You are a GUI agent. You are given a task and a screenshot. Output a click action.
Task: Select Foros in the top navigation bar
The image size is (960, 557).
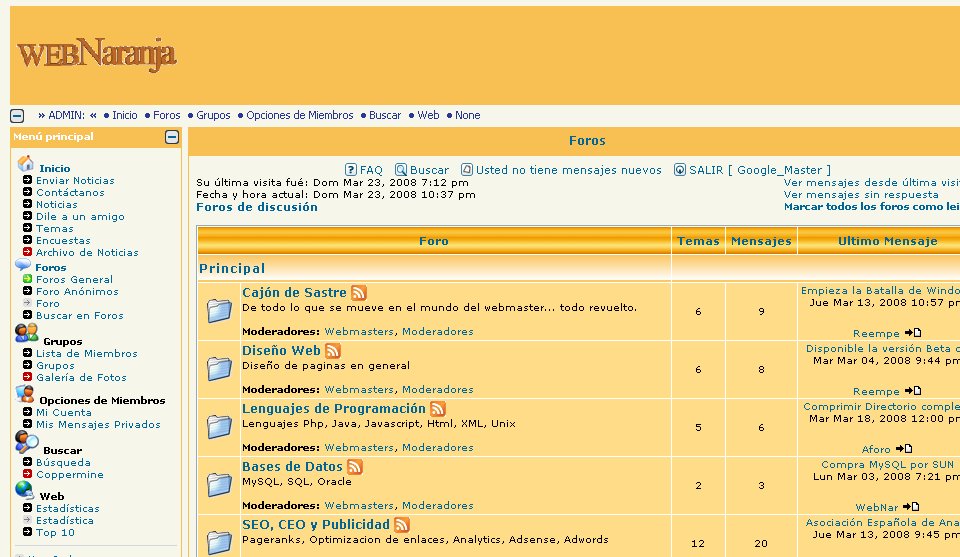click(x=166, y=116)
